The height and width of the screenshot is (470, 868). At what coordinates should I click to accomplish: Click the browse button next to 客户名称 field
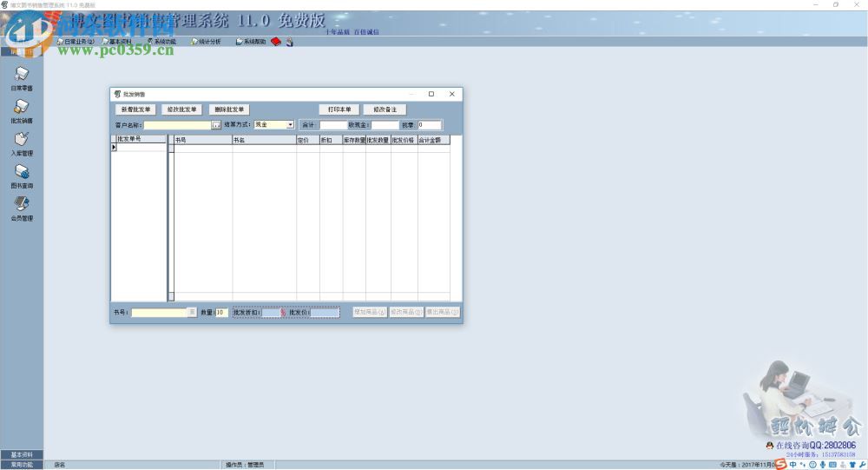pyautogui.click(x=216, y=125)
